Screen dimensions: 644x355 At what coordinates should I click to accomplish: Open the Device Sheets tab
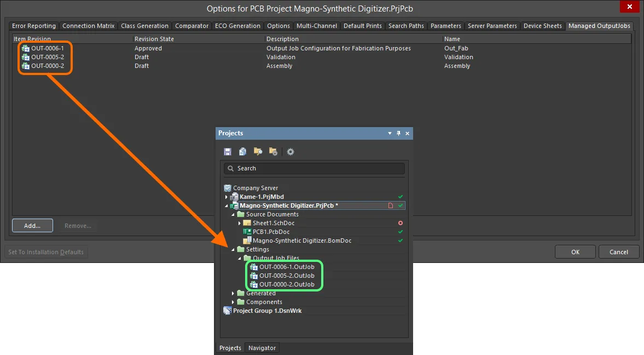(x=543, y=26)
